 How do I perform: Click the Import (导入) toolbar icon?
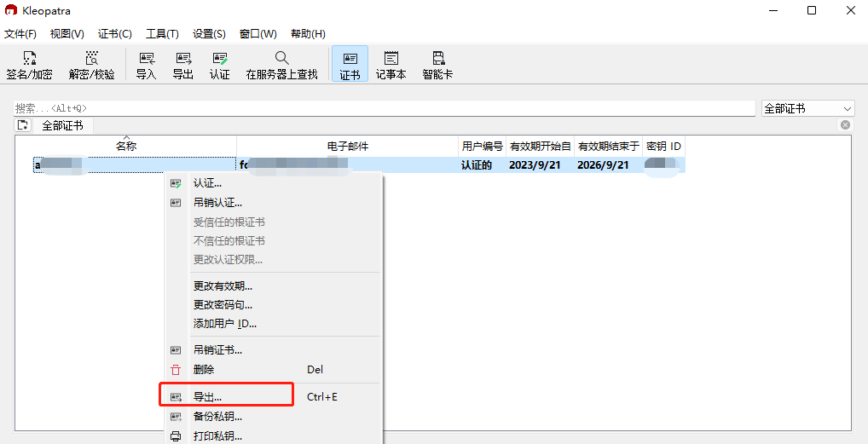146,66
